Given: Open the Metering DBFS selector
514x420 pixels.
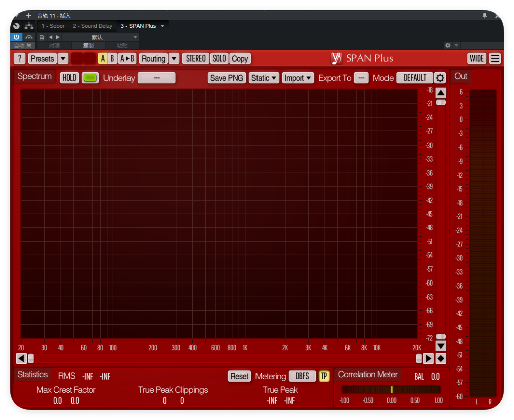Looking at the screenshot, I should 302,376.
